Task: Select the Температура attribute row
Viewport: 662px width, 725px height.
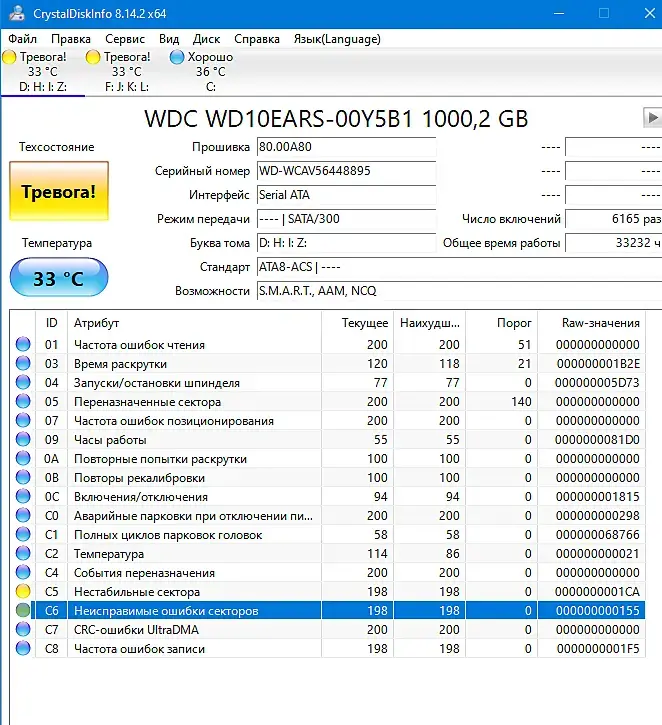Action: (x=328, y=553)
